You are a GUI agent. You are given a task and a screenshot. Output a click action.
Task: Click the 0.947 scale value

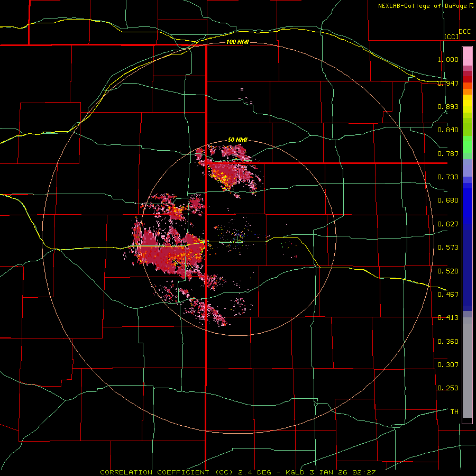coord(448,83)
